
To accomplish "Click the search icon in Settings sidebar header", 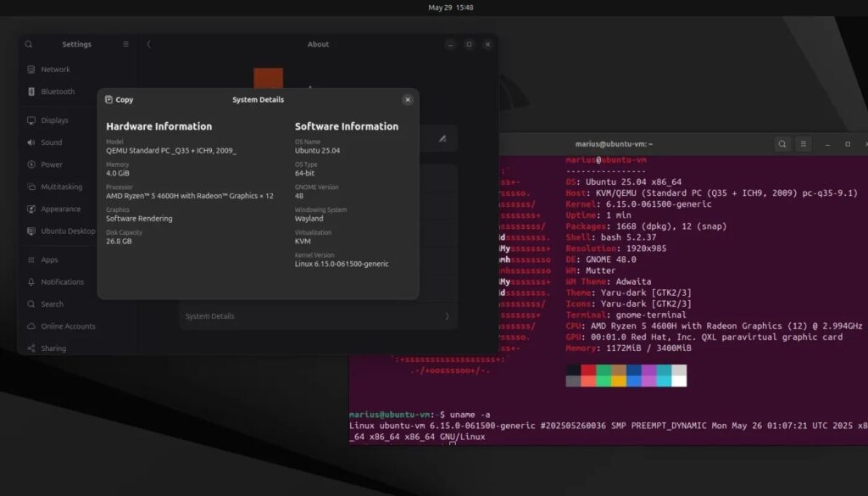I will [29, 44].
